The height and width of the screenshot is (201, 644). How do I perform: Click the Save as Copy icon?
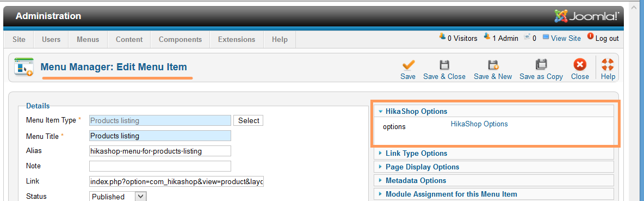541,64
